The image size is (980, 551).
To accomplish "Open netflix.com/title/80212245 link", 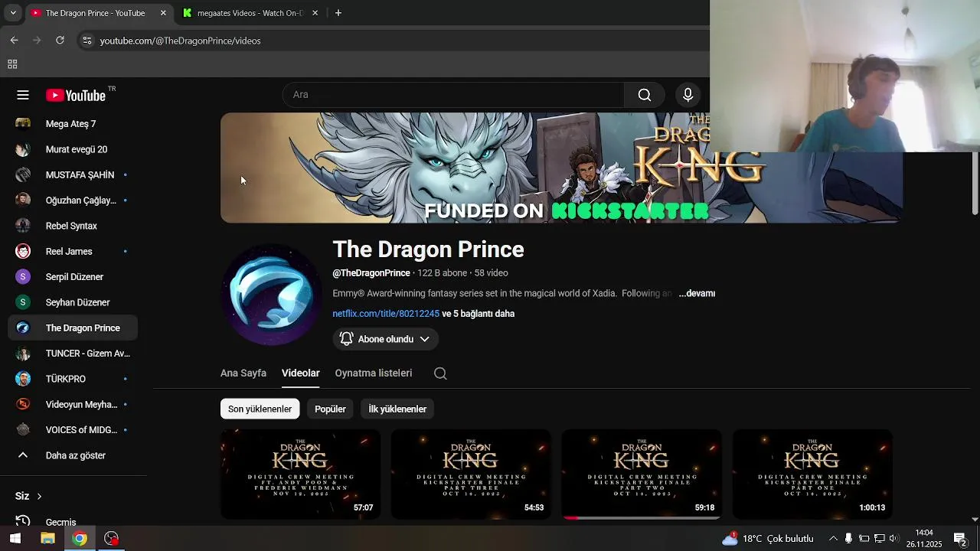I will click(386, 314).
